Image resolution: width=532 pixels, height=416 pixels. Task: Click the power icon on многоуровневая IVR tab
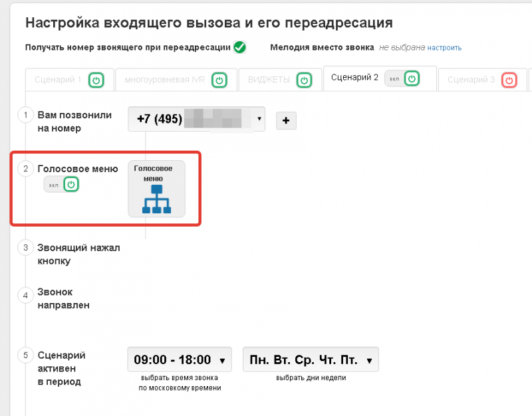point(219,79)
